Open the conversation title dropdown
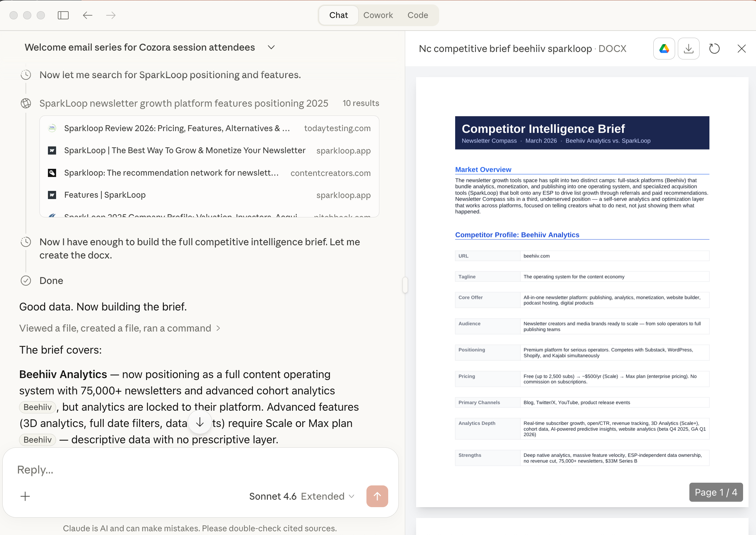Viewport: 756px width, 535px height. [271, 48]
